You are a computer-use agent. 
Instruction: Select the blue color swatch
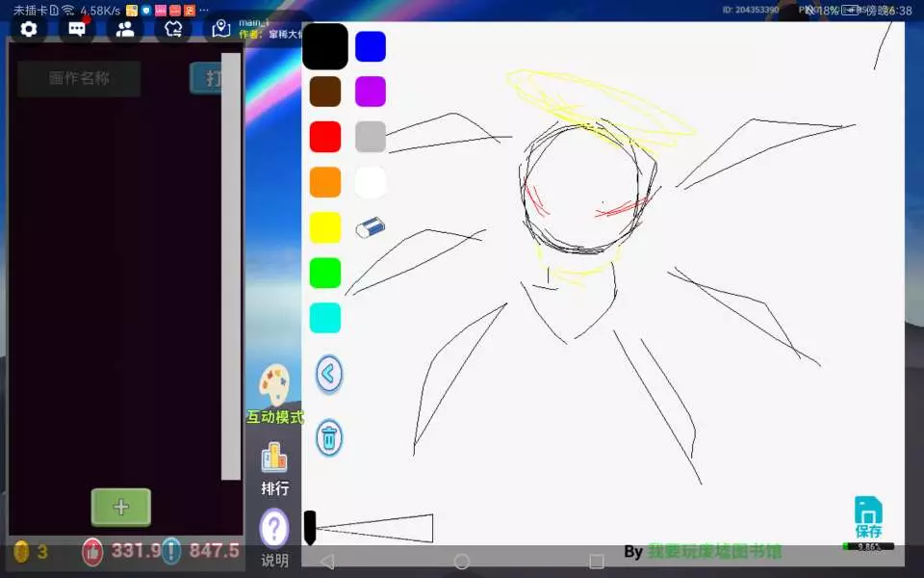[371, 46]
